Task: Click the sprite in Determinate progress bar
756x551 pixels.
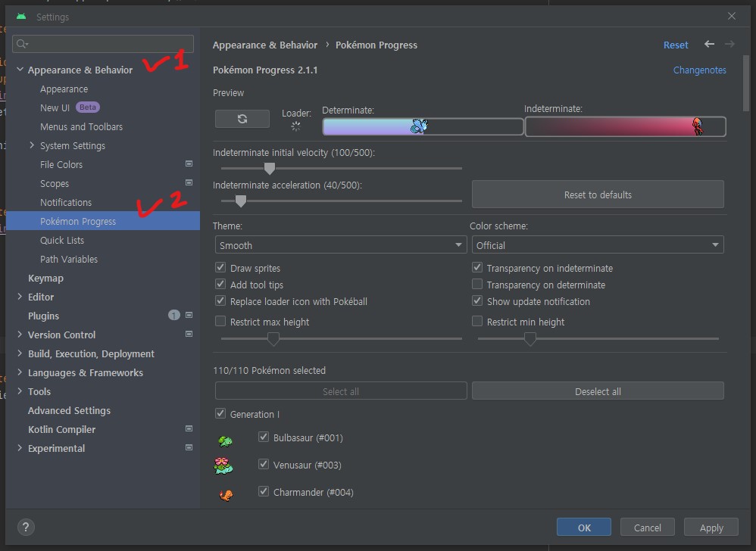Action: click(x=418, y=126)
